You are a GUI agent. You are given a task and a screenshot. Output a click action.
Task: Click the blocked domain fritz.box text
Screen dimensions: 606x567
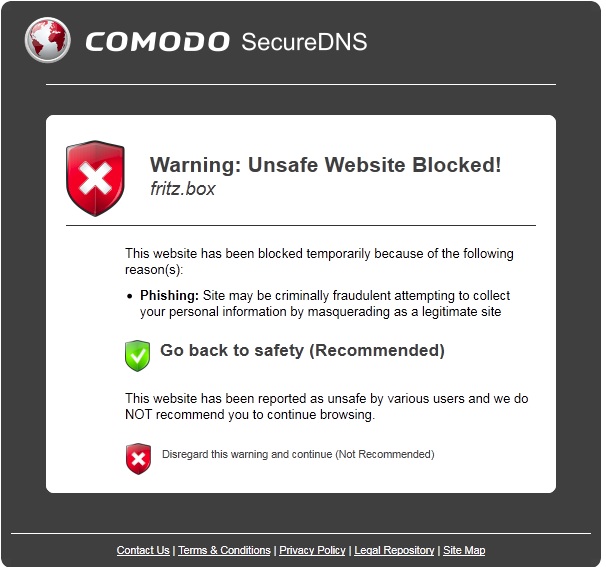(x=182, y=189)
